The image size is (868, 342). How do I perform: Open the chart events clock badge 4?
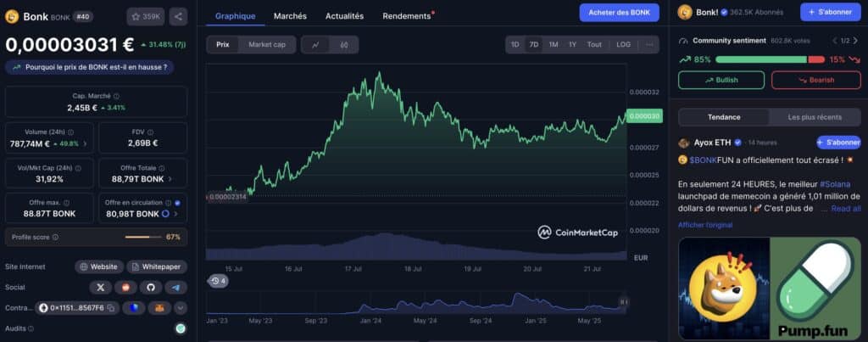click(x=218, y=281)
